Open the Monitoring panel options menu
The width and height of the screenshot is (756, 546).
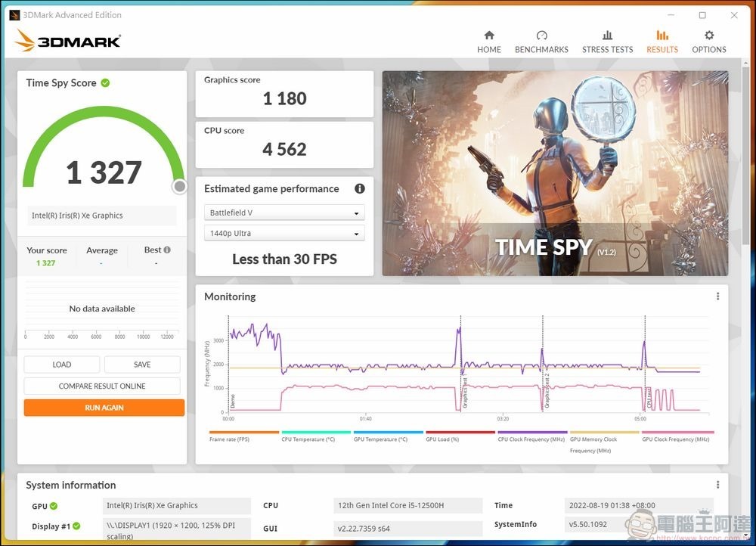click(x=717, y=296)
